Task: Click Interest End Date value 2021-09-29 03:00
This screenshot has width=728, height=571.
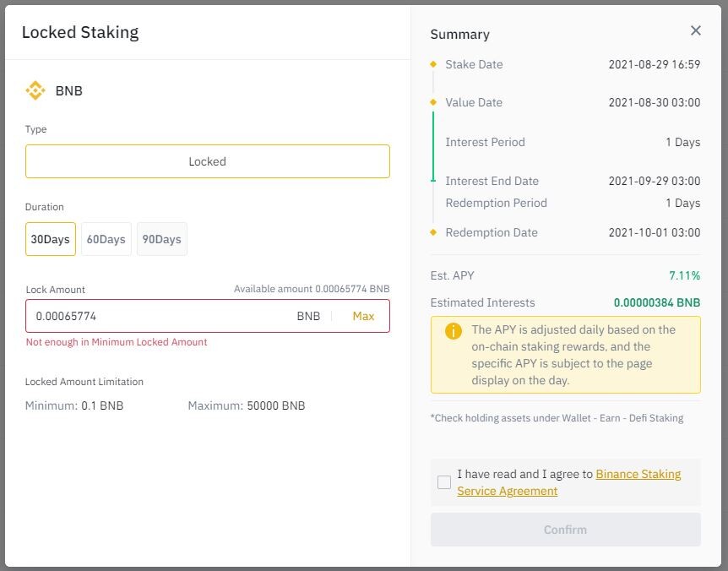Action: (655, 181)
